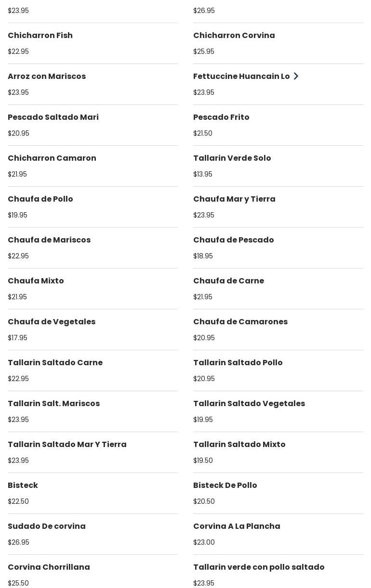371x588 pixels.
Task: Open Chaufa Mar y Tierra
Action: [234, 199]
